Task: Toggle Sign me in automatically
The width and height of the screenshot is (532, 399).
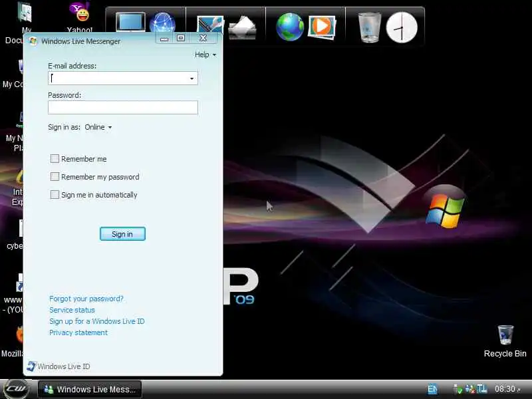Action: click(x=55, y=194)
